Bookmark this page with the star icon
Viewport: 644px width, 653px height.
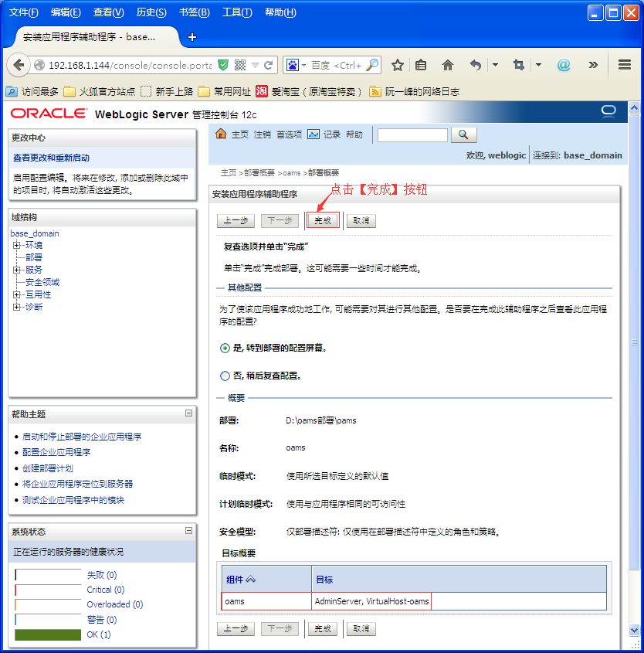point(398,65)
